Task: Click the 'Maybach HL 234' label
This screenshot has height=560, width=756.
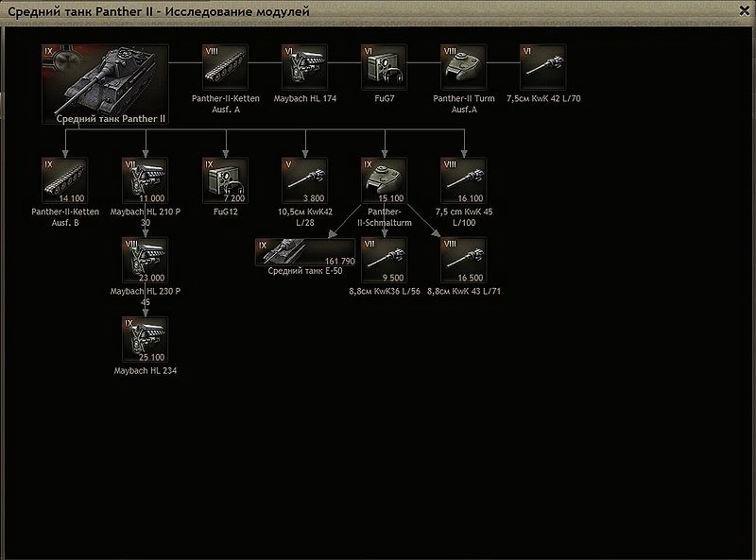Action: 146,370
